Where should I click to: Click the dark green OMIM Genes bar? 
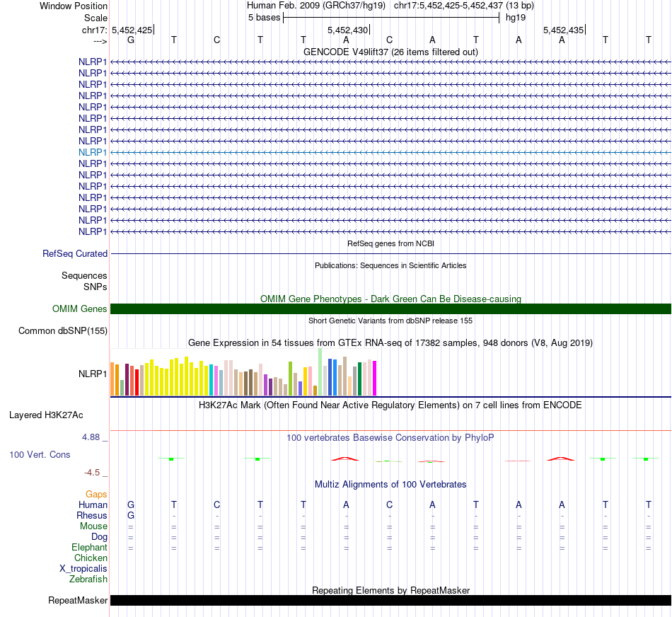click(390, 308)
